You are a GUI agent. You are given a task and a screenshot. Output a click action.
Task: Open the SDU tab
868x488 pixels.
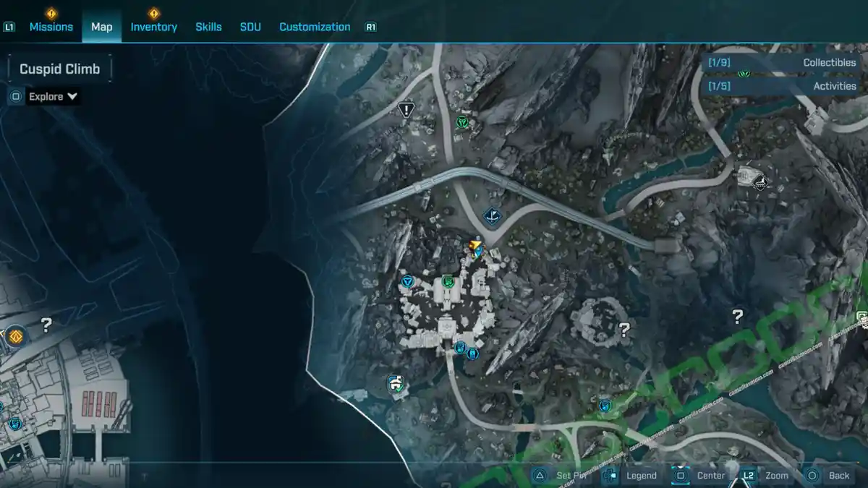point(250,27)
